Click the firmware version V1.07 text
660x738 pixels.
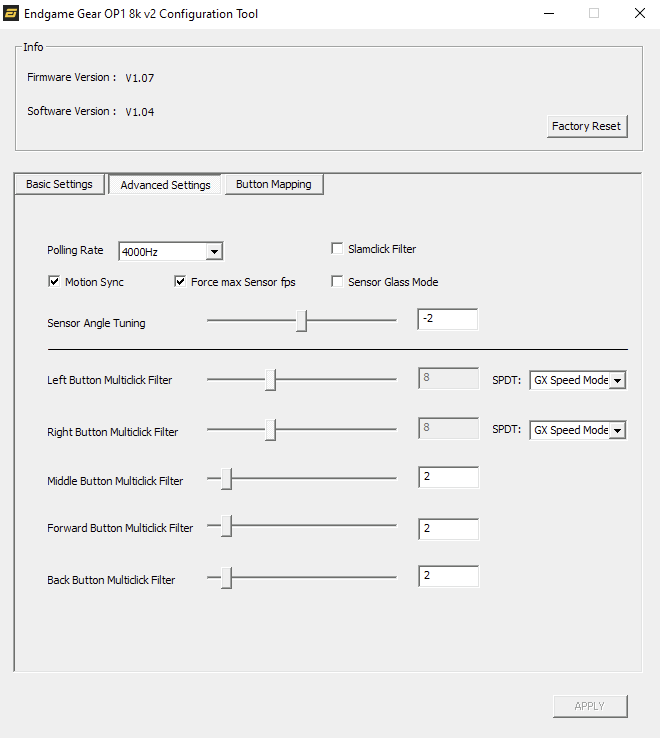coord(140,78)
